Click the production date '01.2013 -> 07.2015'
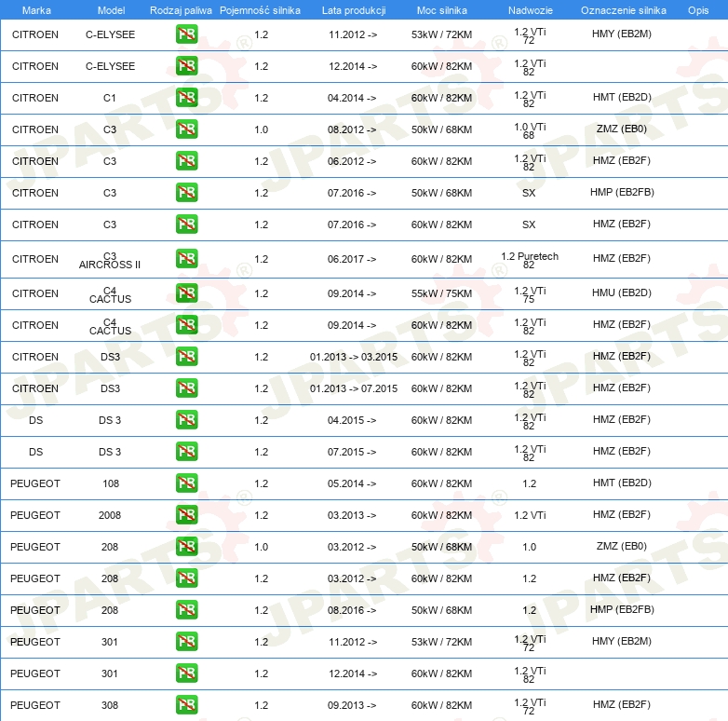728x721 pixels. pyautogui.click(x=354, y=388)
